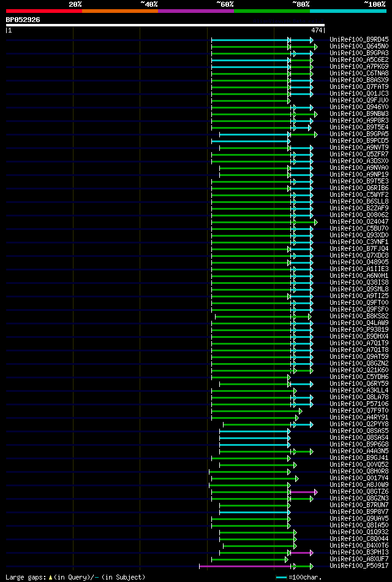Open the UniRef100_A4A3N5 hit
The height and width of the screenshot is (582, 392).
click(x=359, y=452)
